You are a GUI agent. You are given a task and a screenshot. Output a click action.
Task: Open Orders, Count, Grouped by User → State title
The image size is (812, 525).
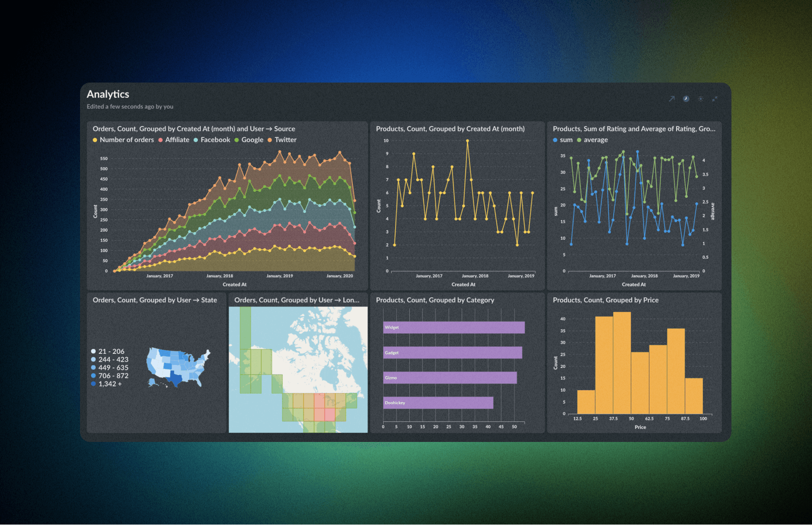click(x=155, y=300)
